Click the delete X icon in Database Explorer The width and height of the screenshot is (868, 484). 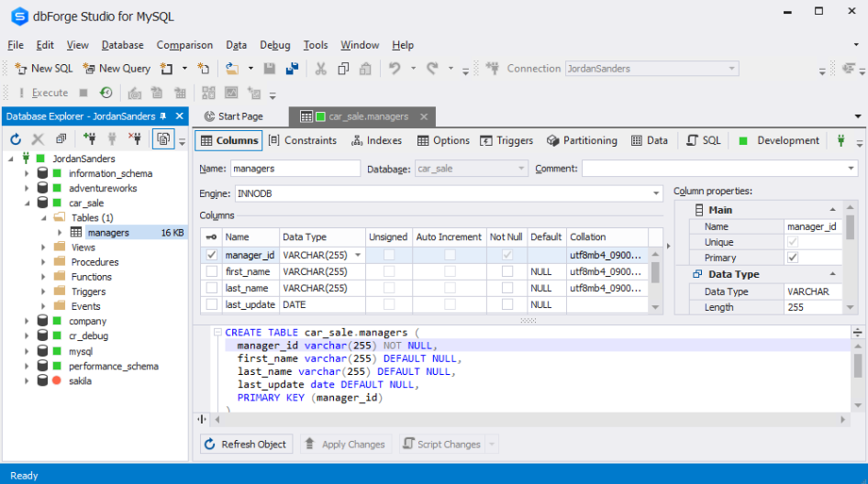(38, 138)
